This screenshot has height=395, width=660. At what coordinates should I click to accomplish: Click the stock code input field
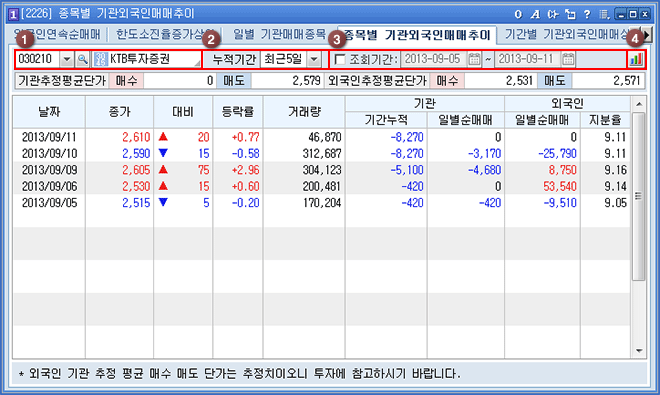pos(38,59)
